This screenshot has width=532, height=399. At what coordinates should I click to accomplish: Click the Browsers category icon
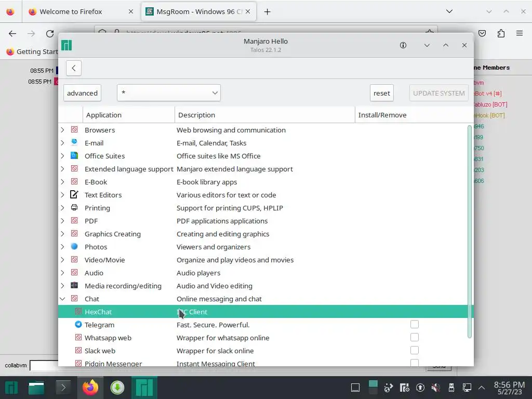coord(74,129)
